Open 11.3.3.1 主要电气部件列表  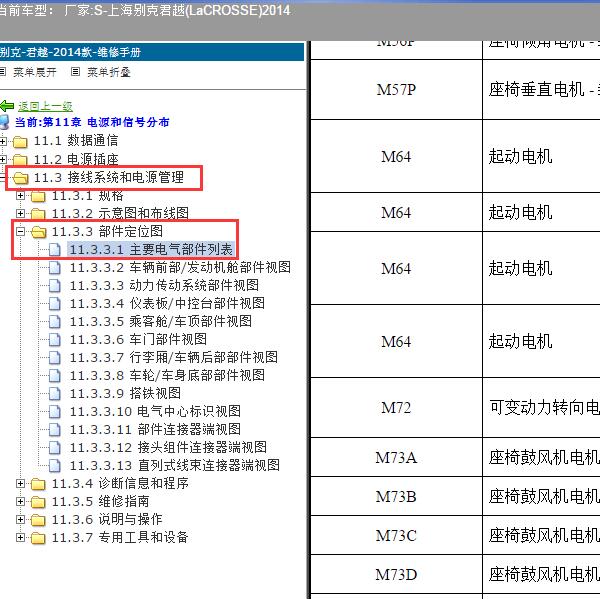[151, 250]
